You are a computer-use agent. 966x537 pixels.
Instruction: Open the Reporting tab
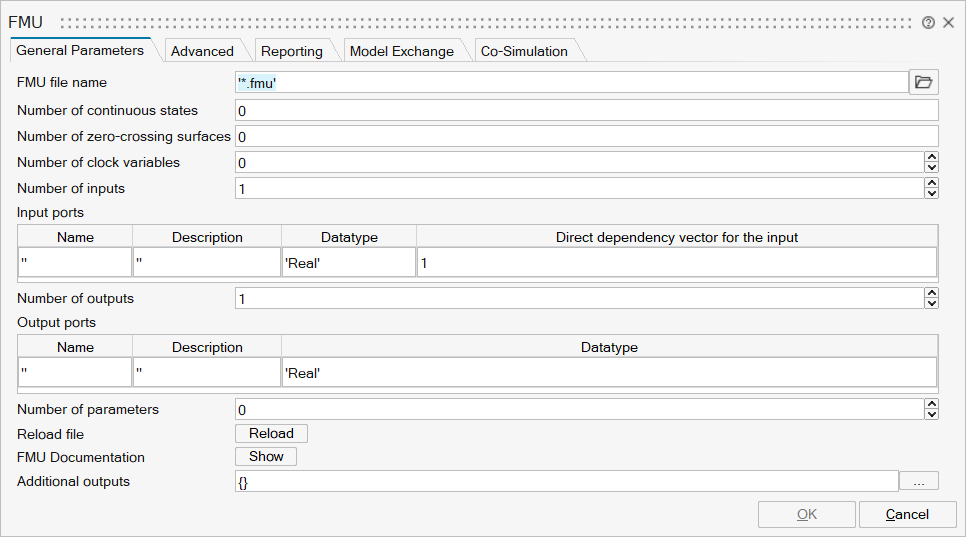[292, 51]
